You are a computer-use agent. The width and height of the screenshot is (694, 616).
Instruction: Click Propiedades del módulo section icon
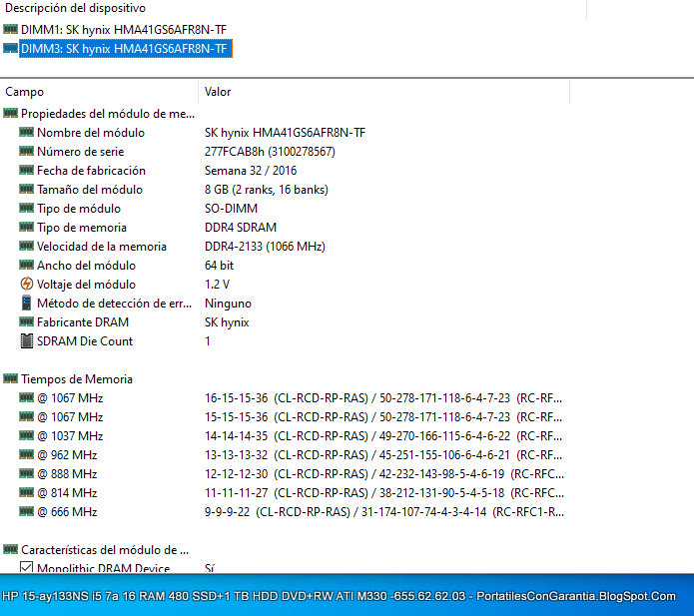point(11,114)
